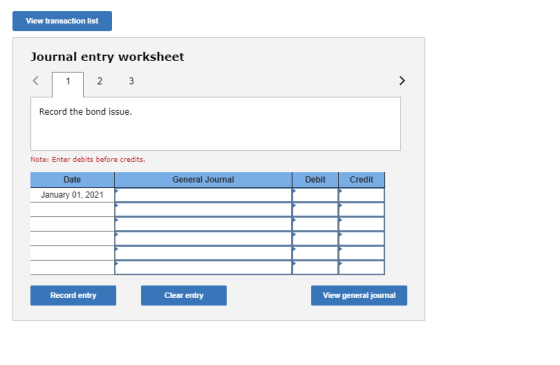This screenshot has width=560, height=365.
Task: Open General Journal account dropdown in second row
Action: (203, 210)
